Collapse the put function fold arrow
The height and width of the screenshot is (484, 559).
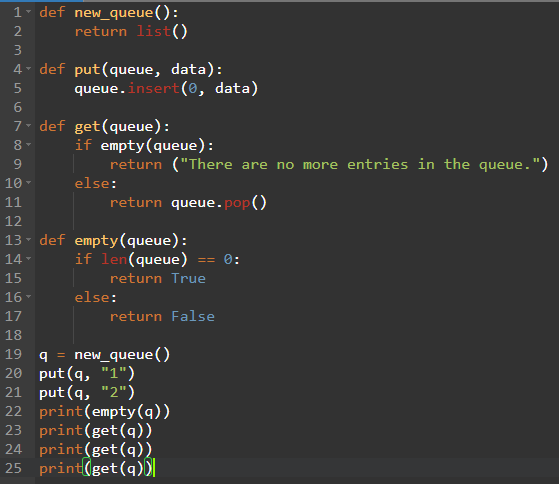click(x=29, y=68)
